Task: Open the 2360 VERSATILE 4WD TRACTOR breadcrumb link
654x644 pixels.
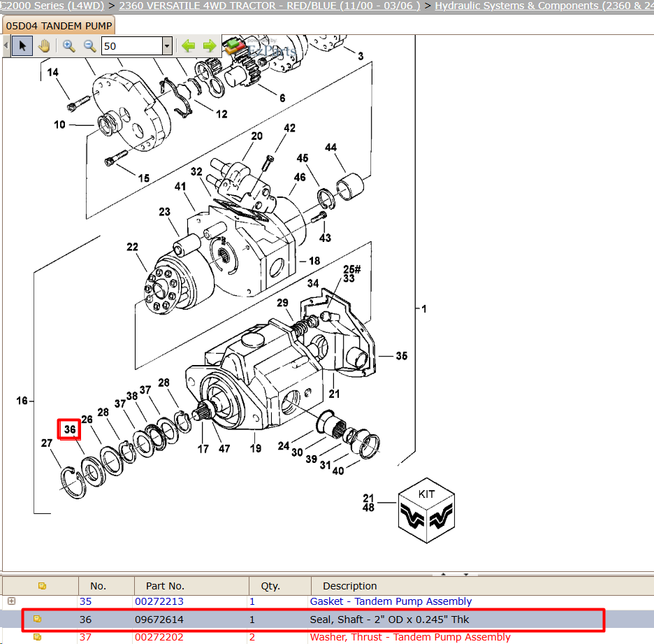Action: pos(270,6)
